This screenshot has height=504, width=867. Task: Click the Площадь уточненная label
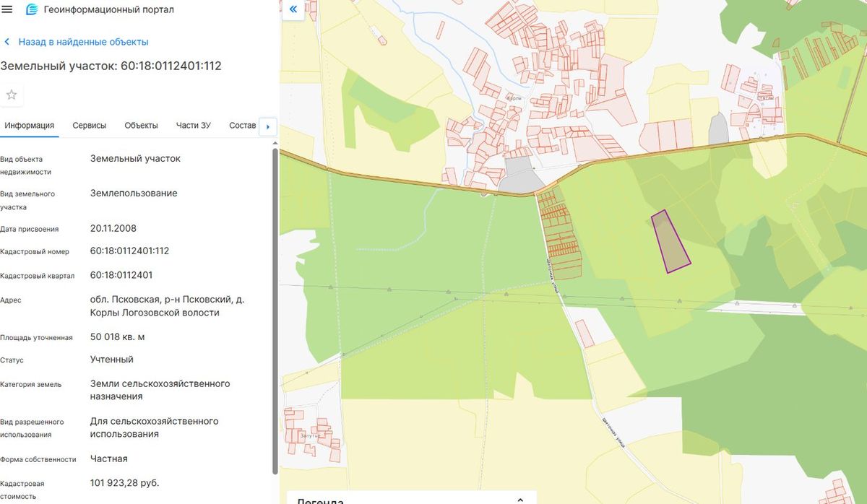(36, 337)
